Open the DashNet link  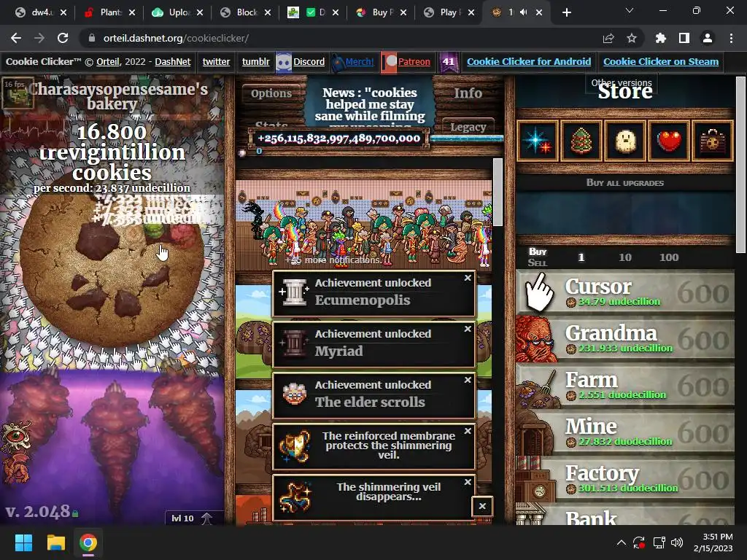point(172,61)
